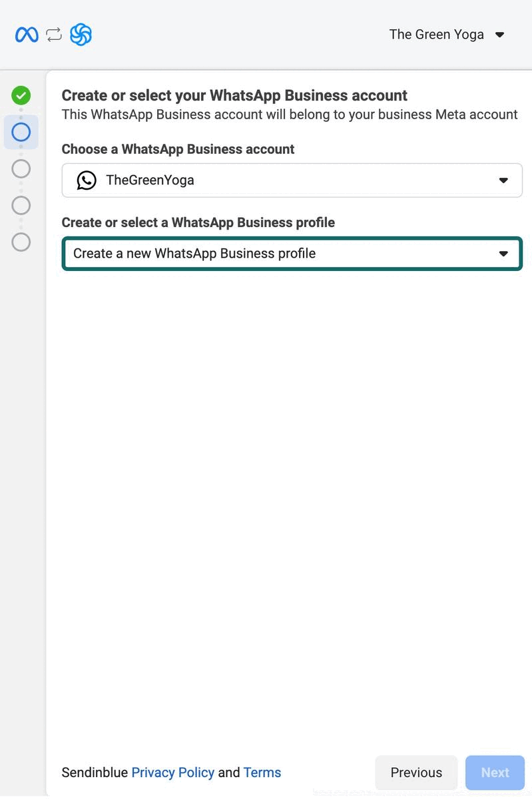
Task: Click the 'Choose a WhatsApp Business account' label
Action: pyautogui.click(x=178, y=149)
